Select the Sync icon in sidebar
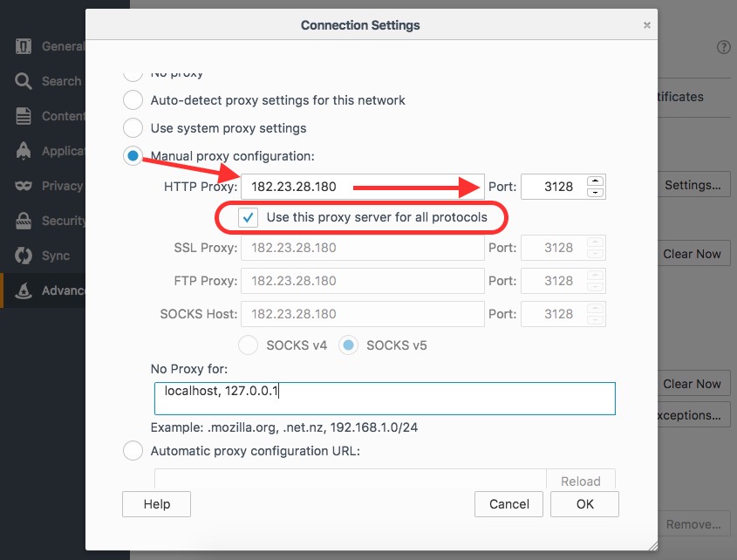Image resolution: width=737 pixels, height=560 pixels. [x=24, y=256]
